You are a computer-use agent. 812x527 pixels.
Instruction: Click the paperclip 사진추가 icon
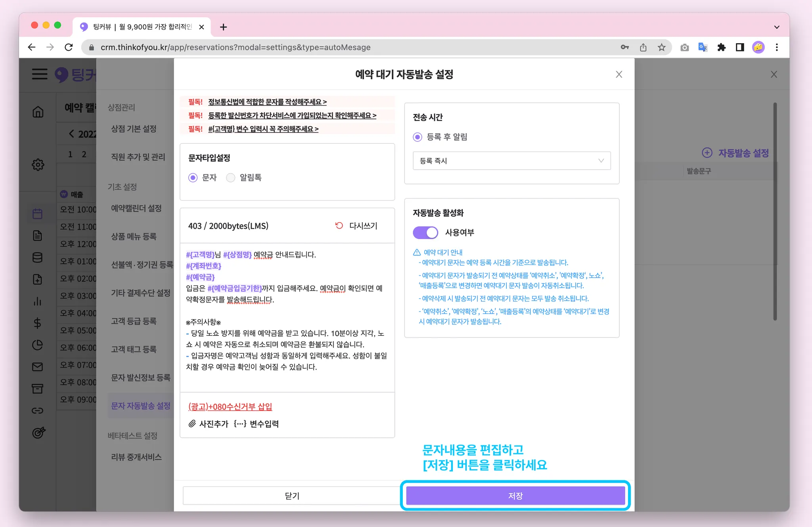[x=192, y=424]
